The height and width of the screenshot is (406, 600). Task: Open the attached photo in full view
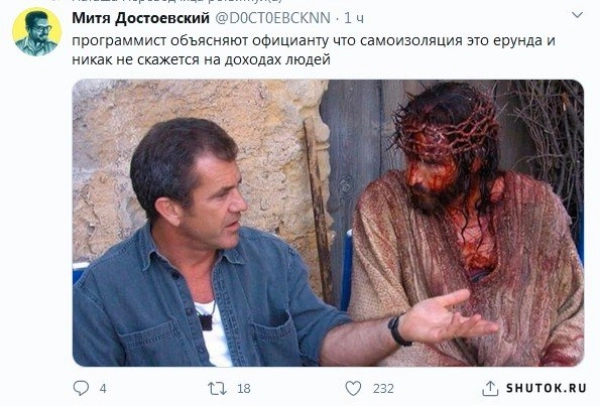click(x=328, y=223)
